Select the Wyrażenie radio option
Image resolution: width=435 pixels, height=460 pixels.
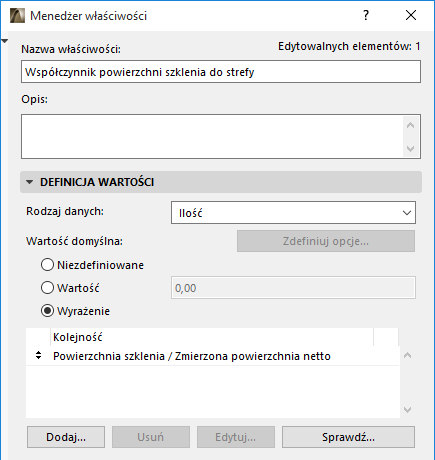point(47,311)
